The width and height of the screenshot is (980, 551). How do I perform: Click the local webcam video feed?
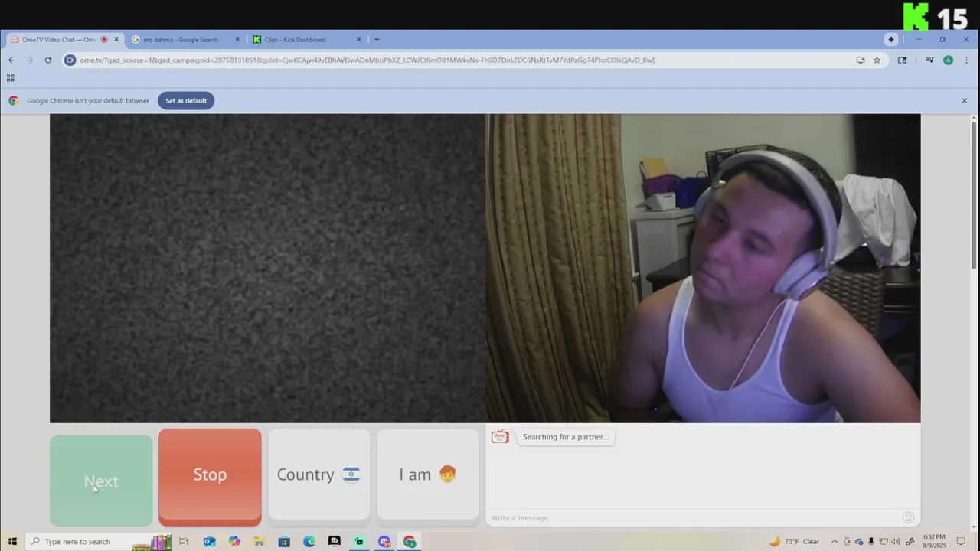[703, 268]
